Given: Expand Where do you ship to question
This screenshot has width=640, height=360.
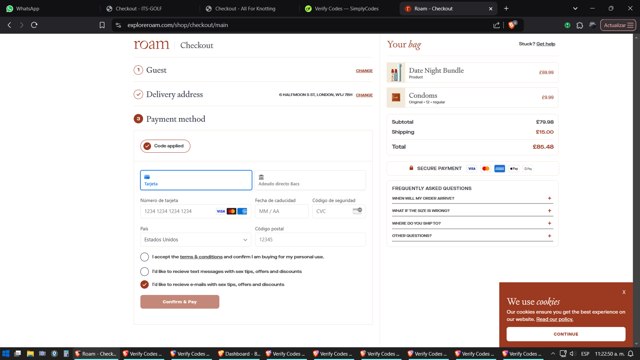Looking at the screenshot, I should (x=472, y=223).
